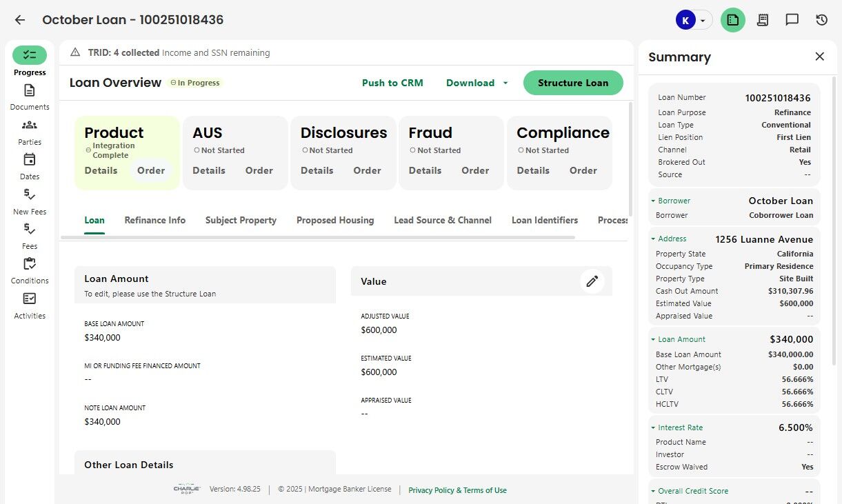Open the history clock icon in header
The height and width of the screenshot is (504, 842).
coord(821,20)
